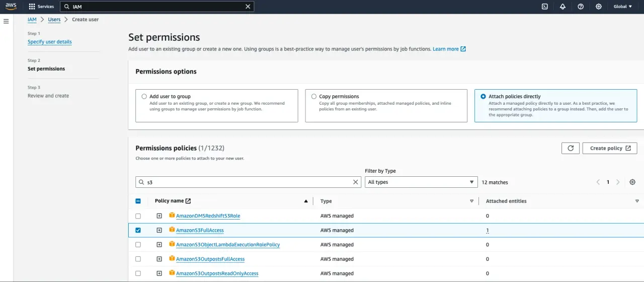Open the AmazonS3ObjectLambdaExecutionRolePolicy link
644x282 pixels.
pyautogui.click(x=228, y=245)
